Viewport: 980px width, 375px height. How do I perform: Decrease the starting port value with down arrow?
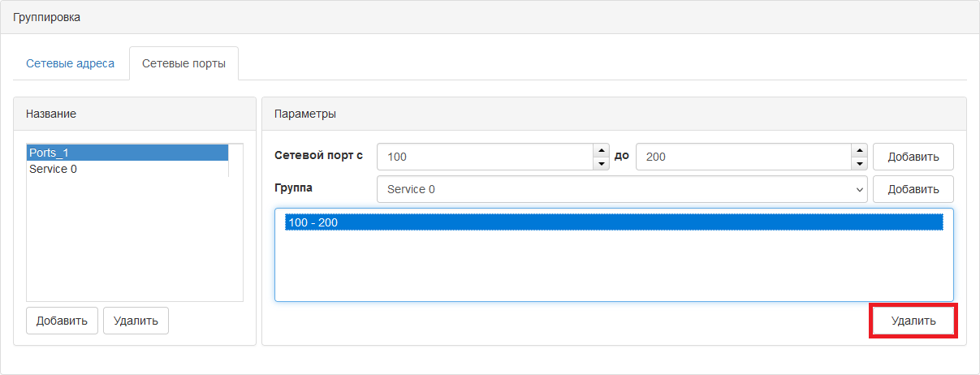tap(602, 163)
